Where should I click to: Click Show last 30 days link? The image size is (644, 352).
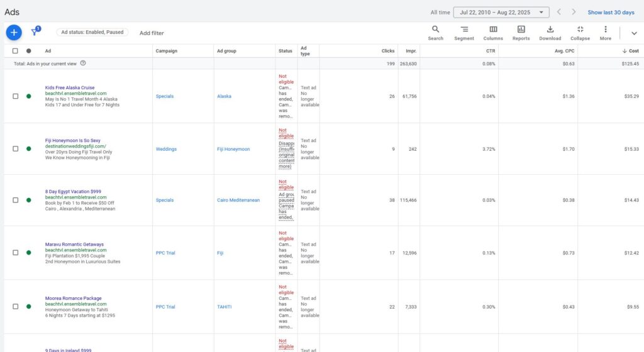[x=611, y=13]
